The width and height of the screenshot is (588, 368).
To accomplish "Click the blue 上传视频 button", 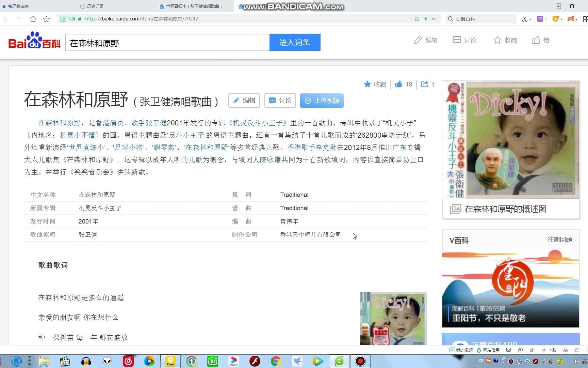I will [322, 101].
